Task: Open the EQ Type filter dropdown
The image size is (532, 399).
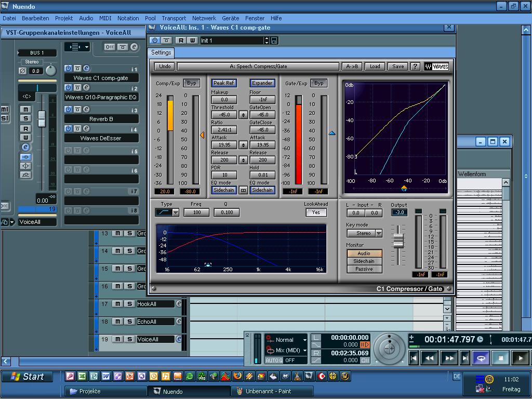Action: pos(176,212)
